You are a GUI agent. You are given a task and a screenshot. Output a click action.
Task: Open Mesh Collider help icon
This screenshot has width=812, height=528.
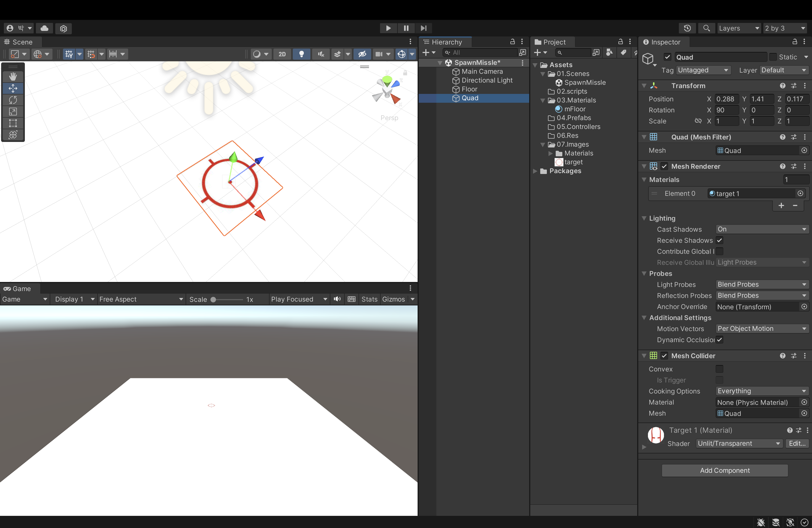pyautogui.click(x=782, y=356)
